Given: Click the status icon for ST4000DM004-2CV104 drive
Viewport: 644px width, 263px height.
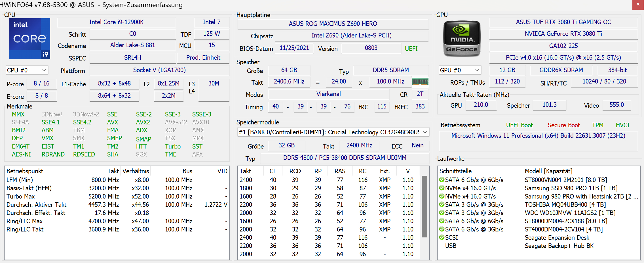Looking at the screenshot, I should [442, 229].
